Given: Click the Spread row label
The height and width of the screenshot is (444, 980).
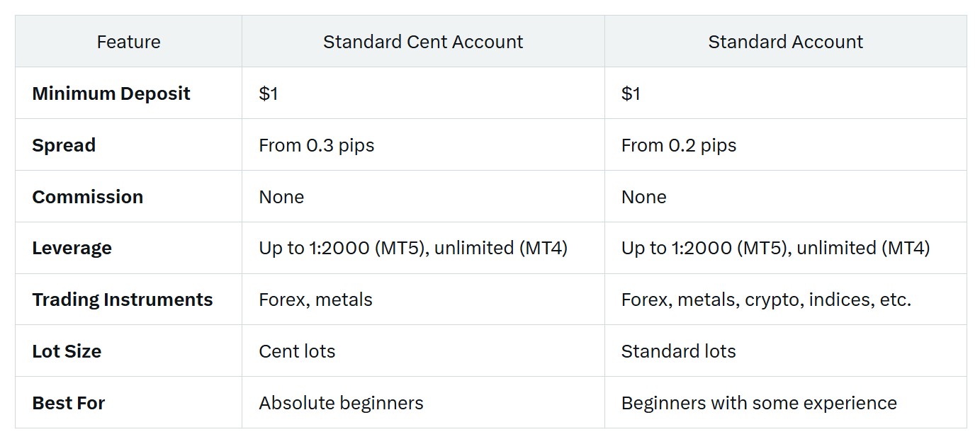Looking at the screenshot, I should coord(64,145).
